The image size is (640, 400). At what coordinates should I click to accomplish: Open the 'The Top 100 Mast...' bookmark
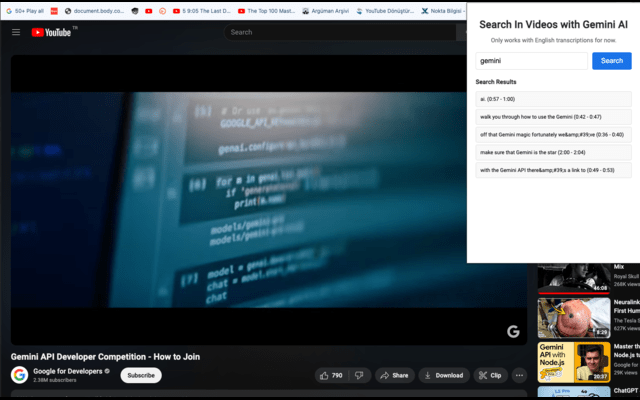267,11
